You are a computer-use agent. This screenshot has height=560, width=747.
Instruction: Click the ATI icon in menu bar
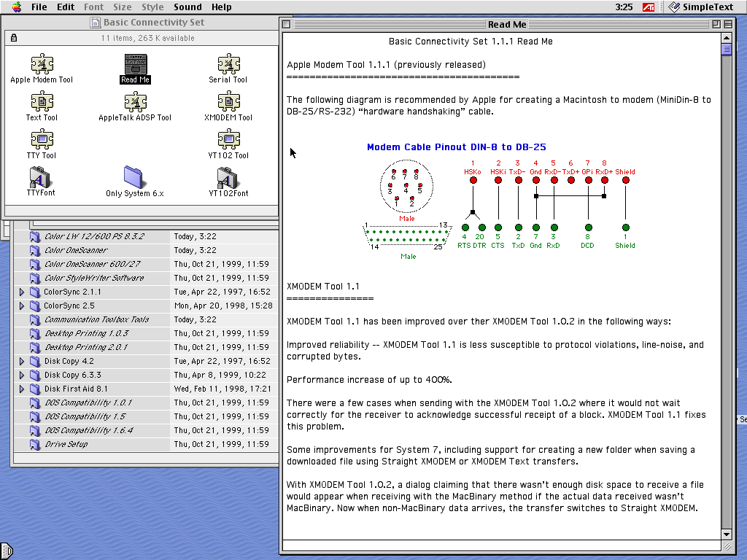click(x=649, y=7)
